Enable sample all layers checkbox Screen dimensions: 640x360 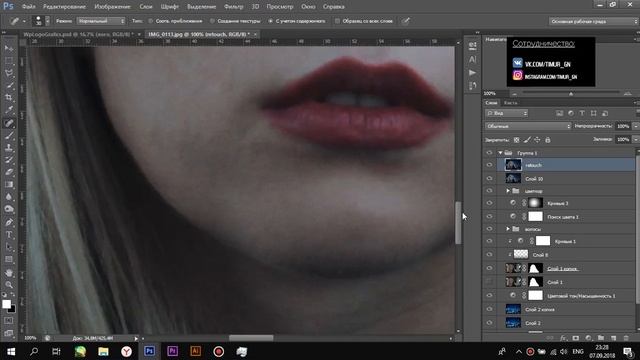(337, 21)
